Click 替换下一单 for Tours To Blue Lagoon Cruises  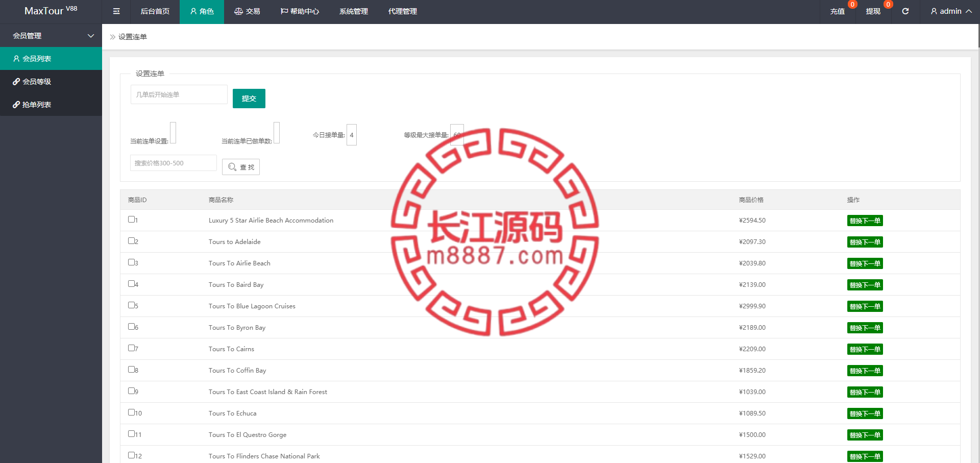pos(865,306)
